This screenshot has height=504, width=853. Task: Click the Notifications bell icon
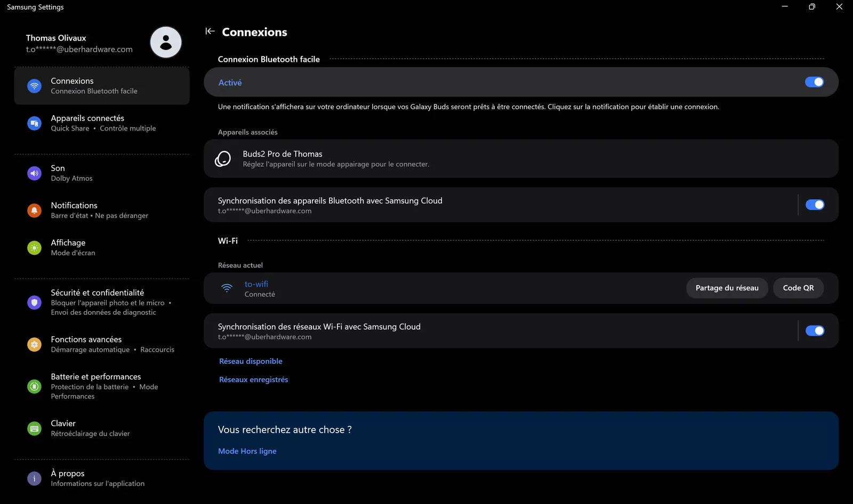pyautogui.click(x=34, y=210)
